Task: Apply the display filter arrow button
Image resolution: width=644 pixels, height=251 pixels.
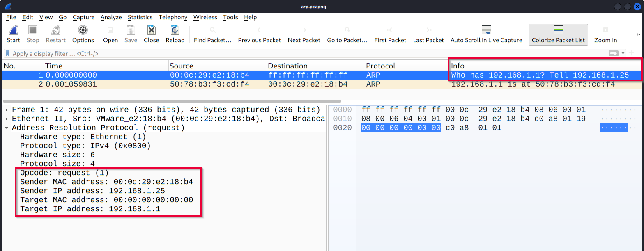Action: (614, 53)
